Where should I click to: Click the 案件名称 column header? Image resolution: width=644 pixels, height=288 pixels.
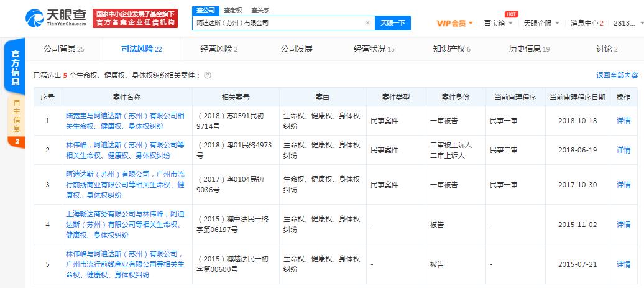127,98
